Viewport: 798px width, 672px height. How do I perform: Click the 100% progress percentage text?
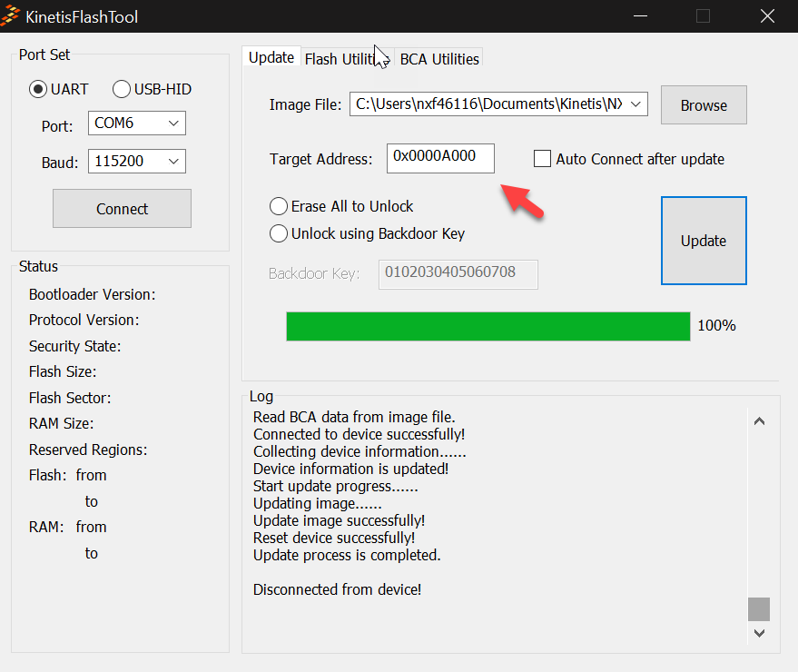pos(716,325)
